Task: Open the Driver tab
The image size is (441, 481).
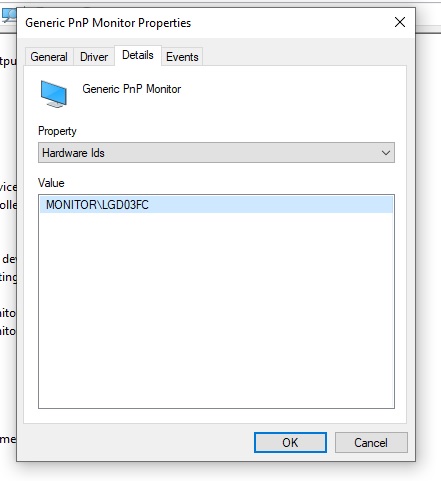Action: (94, 57)
